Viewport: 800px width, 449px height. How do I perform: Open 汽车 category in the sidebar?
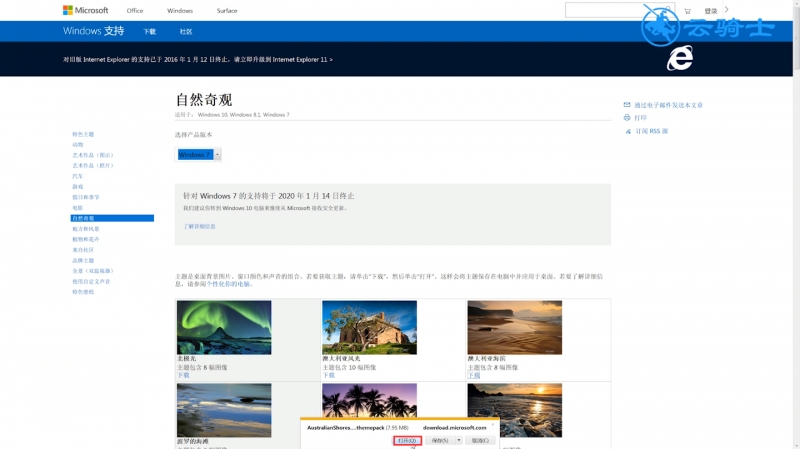pyautogui.click(x=78, y=176)
